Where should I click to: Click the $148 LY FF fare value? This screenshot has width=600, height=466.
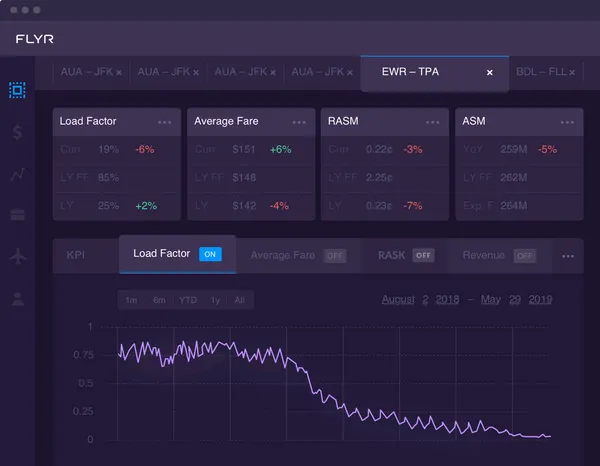pos(244,178)
